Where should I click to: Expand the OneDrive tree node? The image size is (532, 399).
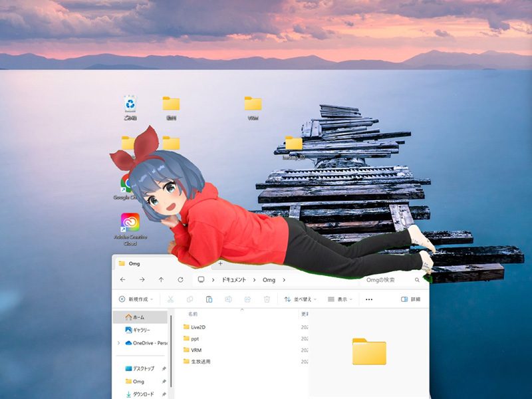(x=118, y=343)
